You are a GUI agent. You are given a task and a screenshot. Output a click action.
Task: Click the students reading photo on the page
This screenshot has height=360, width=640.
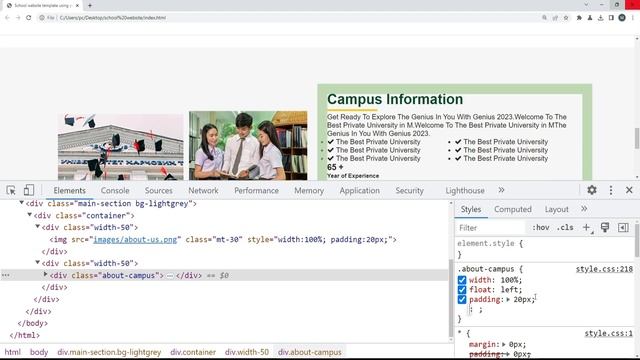[x=248, y=145]
